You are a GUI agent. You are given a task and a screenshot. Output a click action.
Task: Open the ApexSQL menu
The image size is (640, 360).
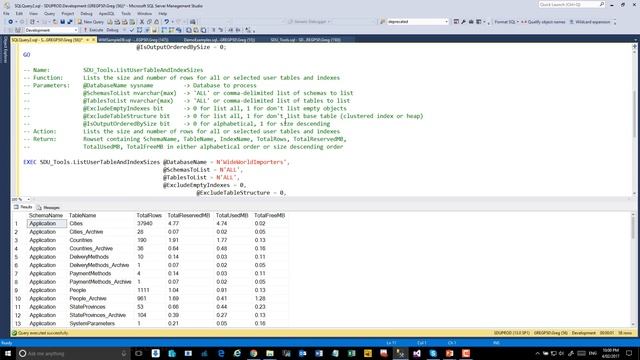[x=107, y=13]
